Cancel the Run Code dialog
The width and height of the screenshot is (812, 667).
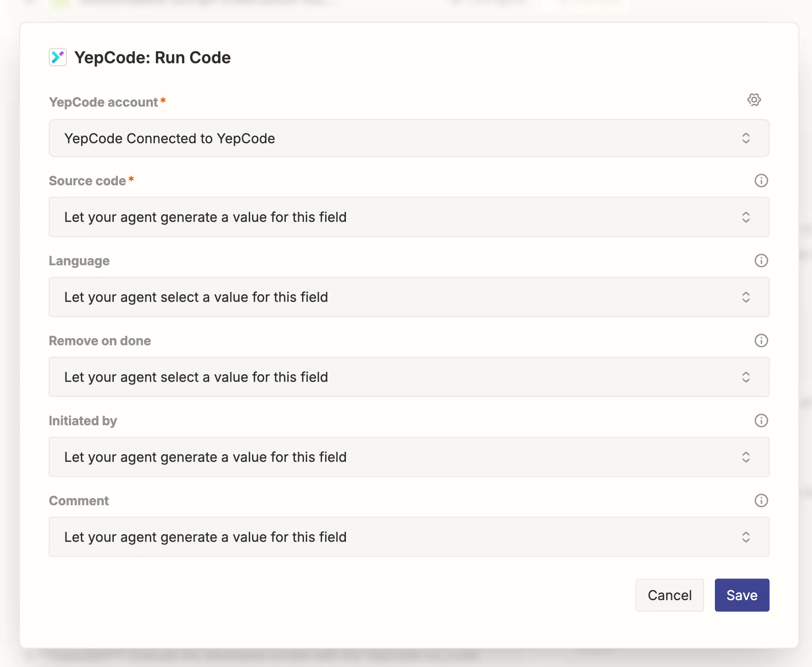point(669,595)
